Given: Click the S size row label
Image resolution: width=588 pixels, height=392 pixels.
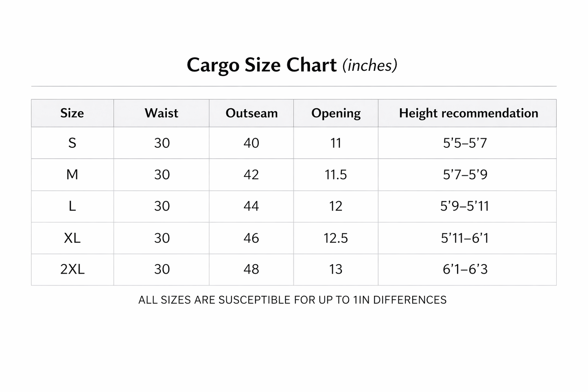Looking at the screenshot, I should click(72, 143).
